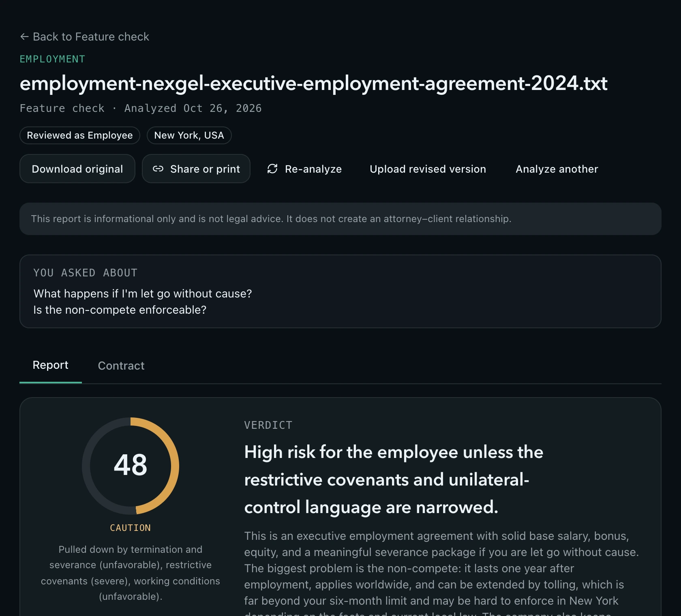Click the risk score 48 gauge

click(x=131, y=466)
